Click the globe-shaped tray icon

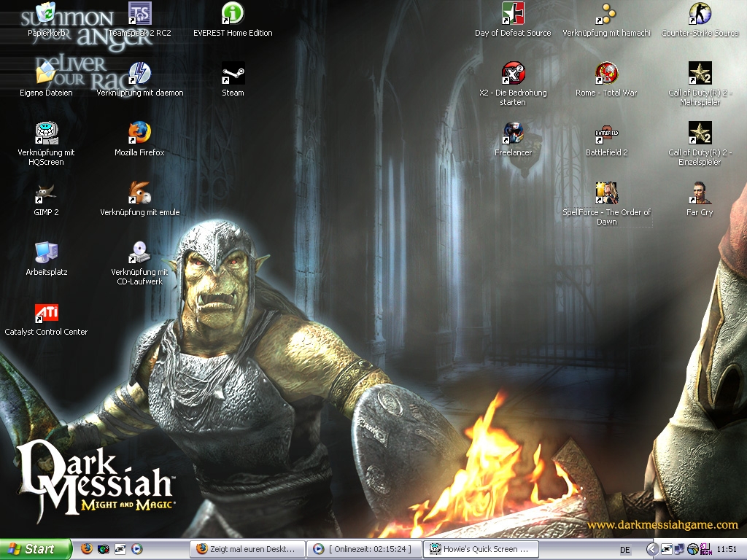pos(693,550)
